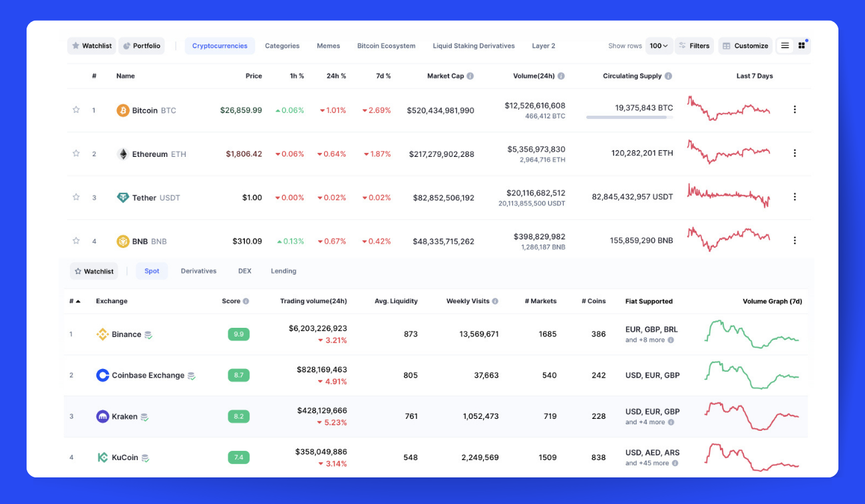Open the three-dot menu for Ethereum
Viewport: 865px width, 504px height.
coord(794,154)
